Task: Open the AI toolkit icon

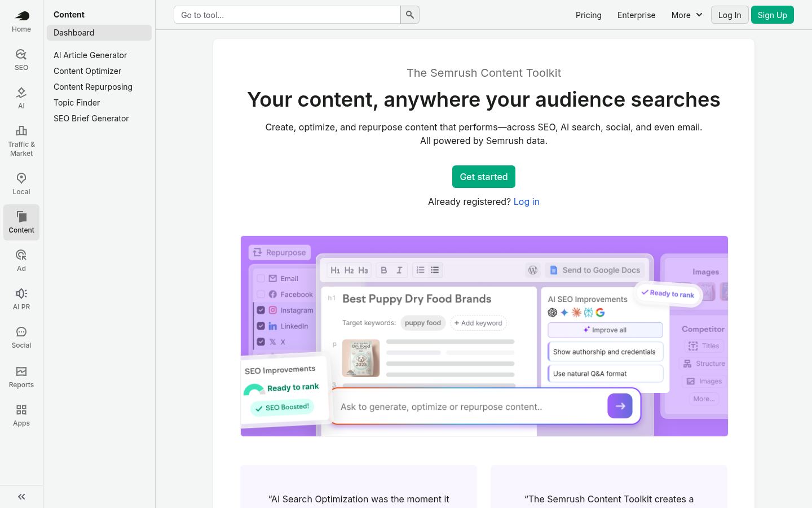Action: point(21,98)
